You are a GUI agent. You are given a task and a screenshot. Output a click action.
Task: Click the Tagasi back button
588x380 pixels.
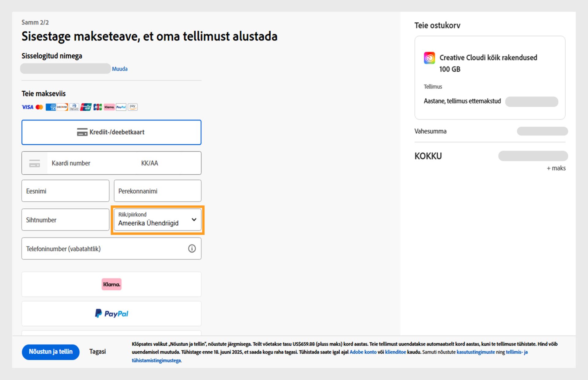[x=97, y=351]
